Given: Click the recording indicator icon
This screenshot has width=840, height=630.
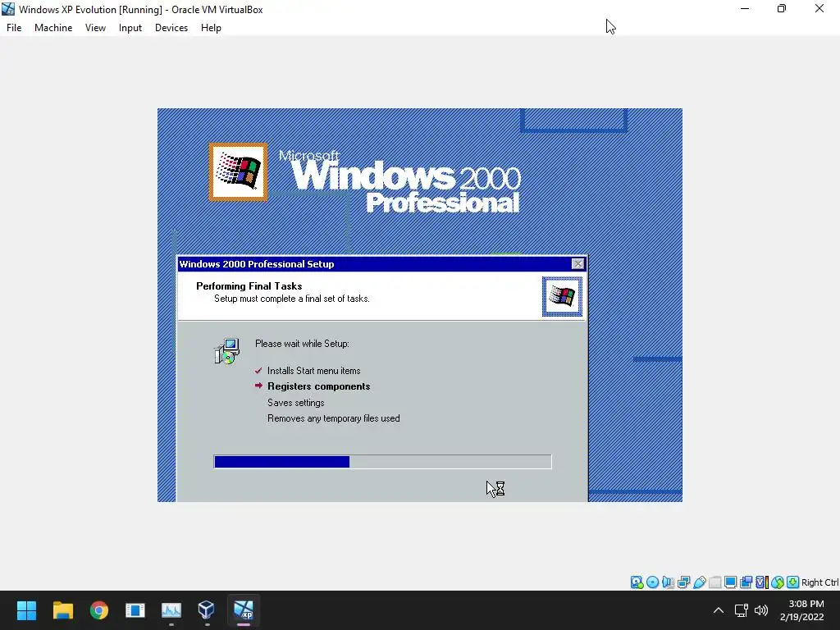Looking at the screenshot, I should pyautogui.click(x=746, y=582).
